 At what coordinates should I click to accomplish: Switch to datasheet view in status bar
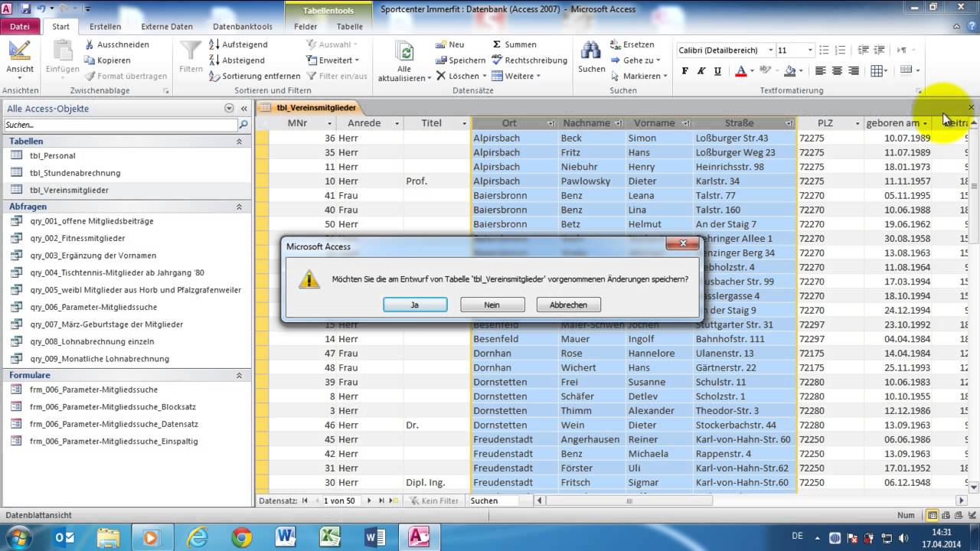933,516
